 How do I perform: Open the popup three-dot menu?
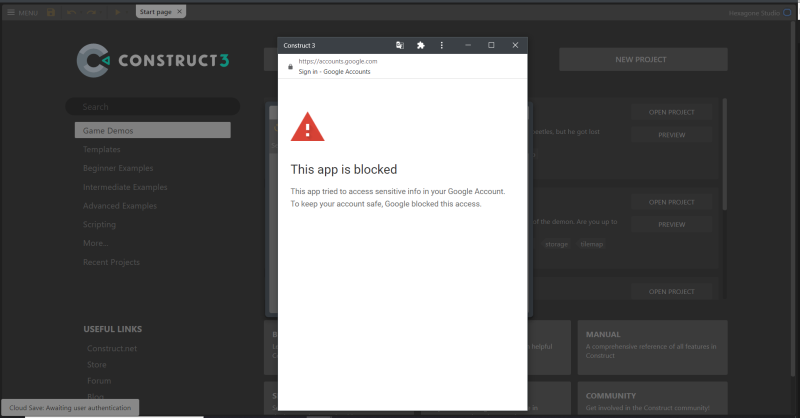(441, 45)
